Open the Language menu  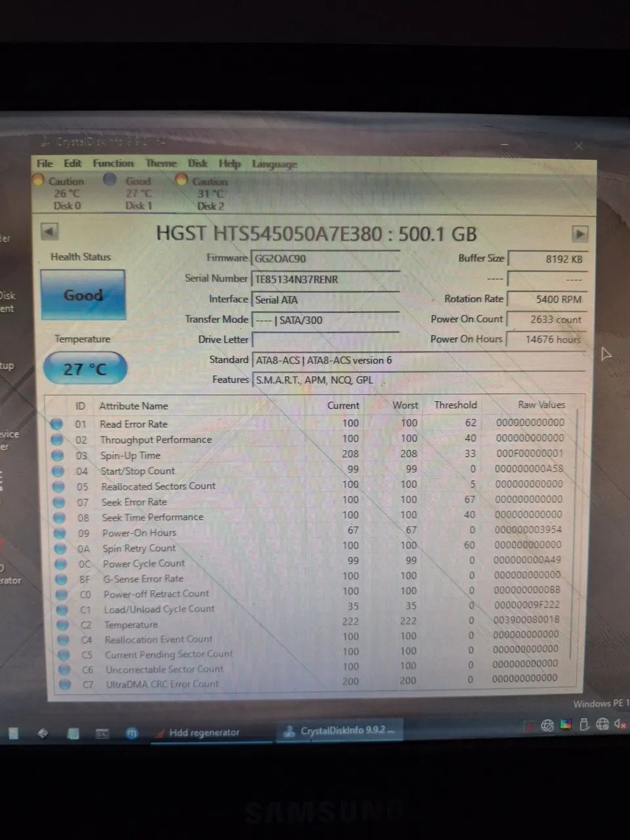pos(274,165)
